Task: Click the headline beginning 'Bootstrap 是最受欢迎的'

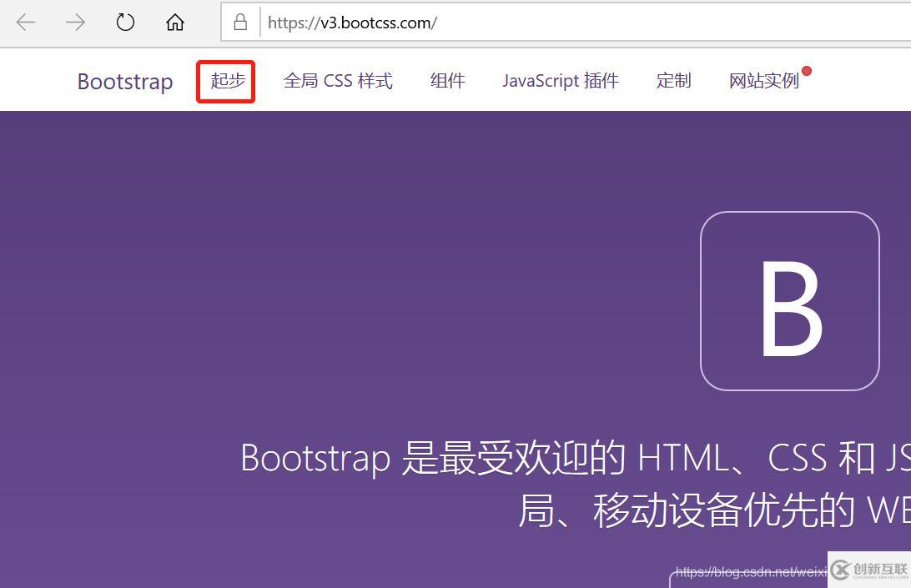Action: click(575, 485)
